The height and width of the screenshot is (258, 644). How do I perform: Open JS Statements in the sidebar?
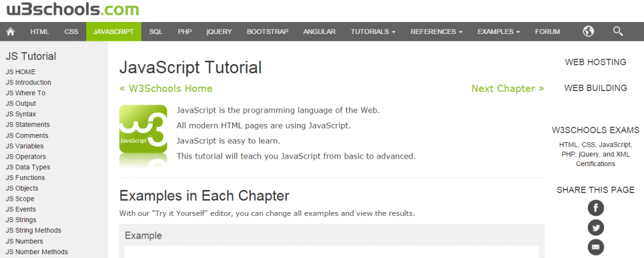[28, 125]
